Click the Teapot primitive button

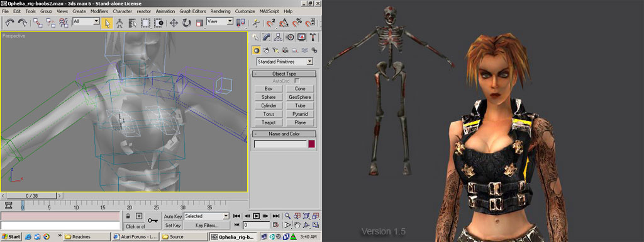269,123
